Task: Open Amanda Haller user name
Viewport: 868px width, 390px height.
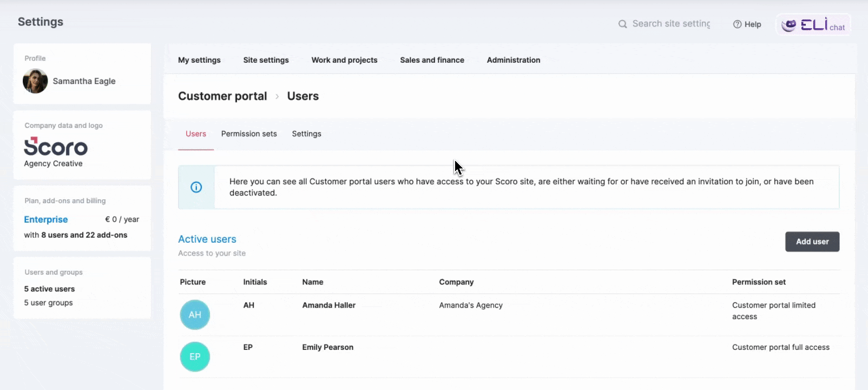Action: point(328,305)
